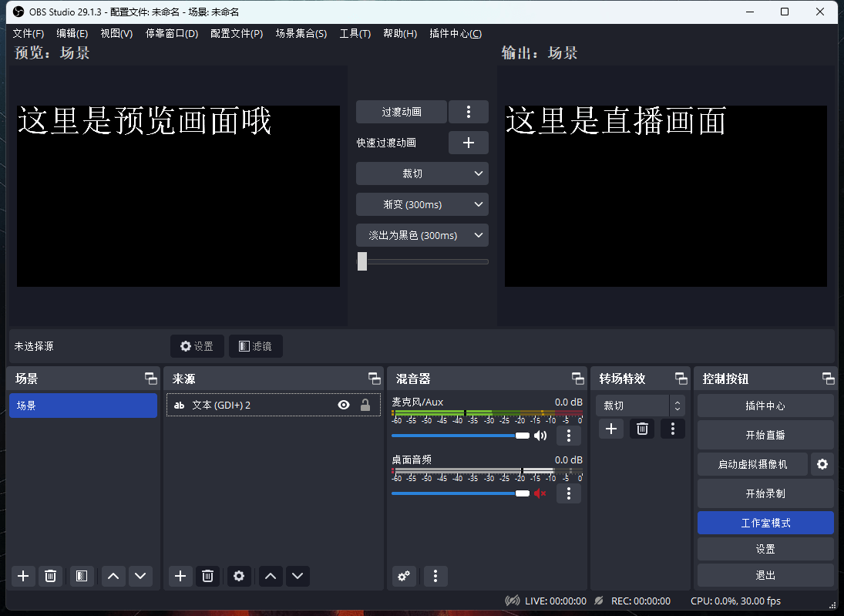This screenshot has height=616, width=844.
Task: Add a new source with plus icon
Action: pos(180,576)
